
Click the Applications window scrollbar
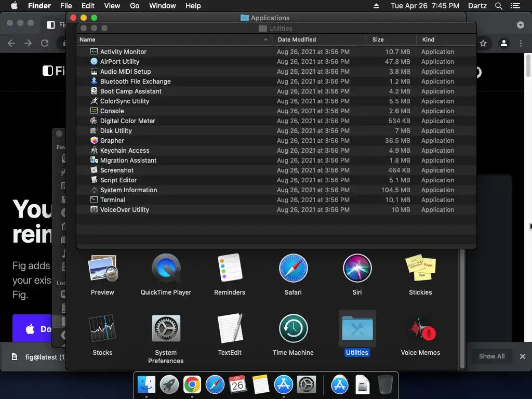462,309
